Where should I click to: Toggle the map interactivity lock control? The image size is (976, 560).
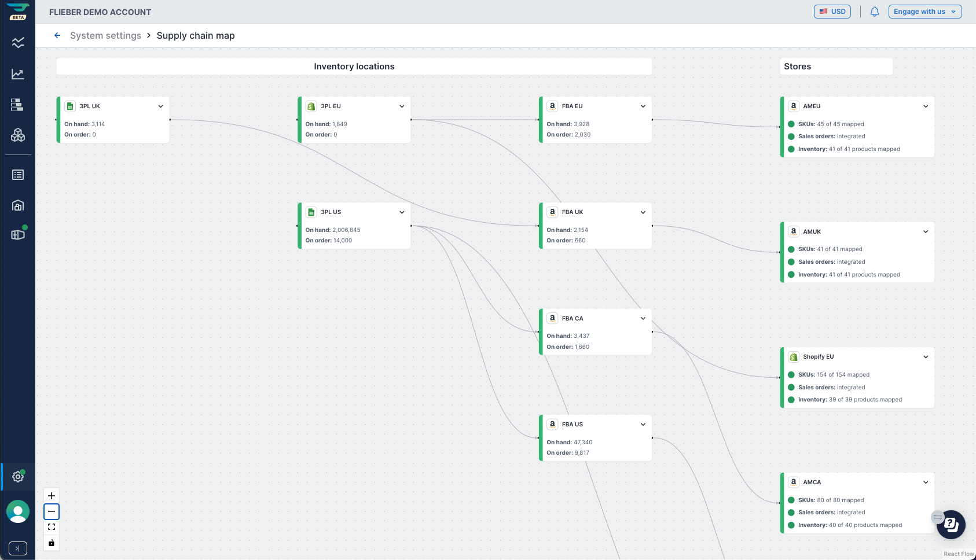pos(51,543)
